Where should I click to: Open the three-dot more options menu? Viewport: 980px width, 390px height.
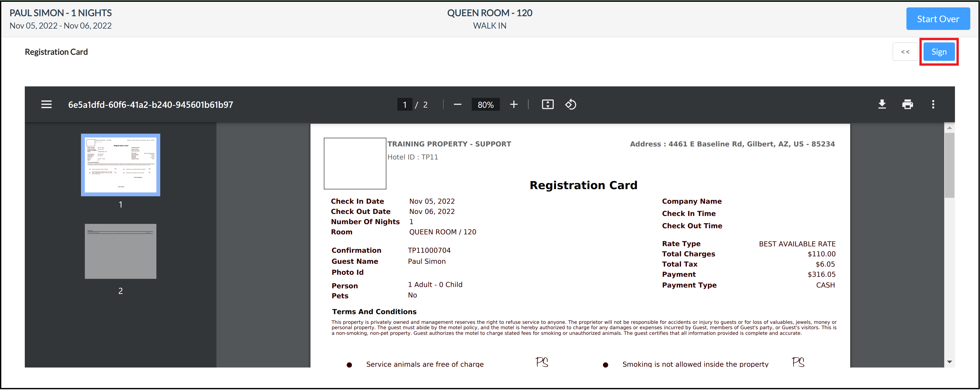coord(933,104)
